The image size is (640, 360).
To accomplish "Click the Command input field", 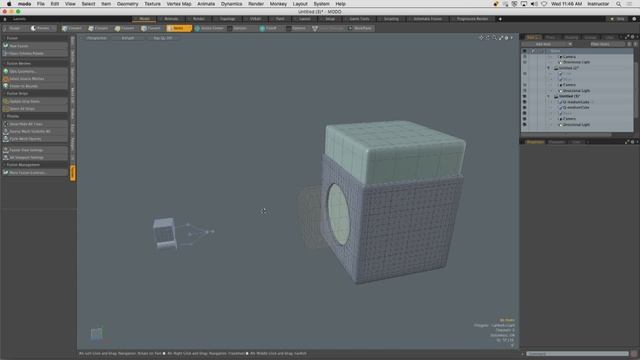I will tap(577, 354).
